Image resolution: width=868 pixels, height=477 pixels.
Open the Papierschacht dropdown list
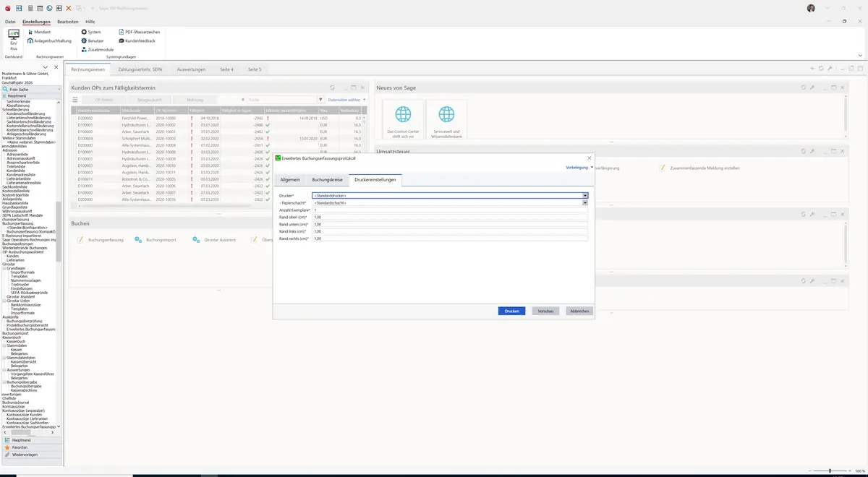click(x=585, y=203)
